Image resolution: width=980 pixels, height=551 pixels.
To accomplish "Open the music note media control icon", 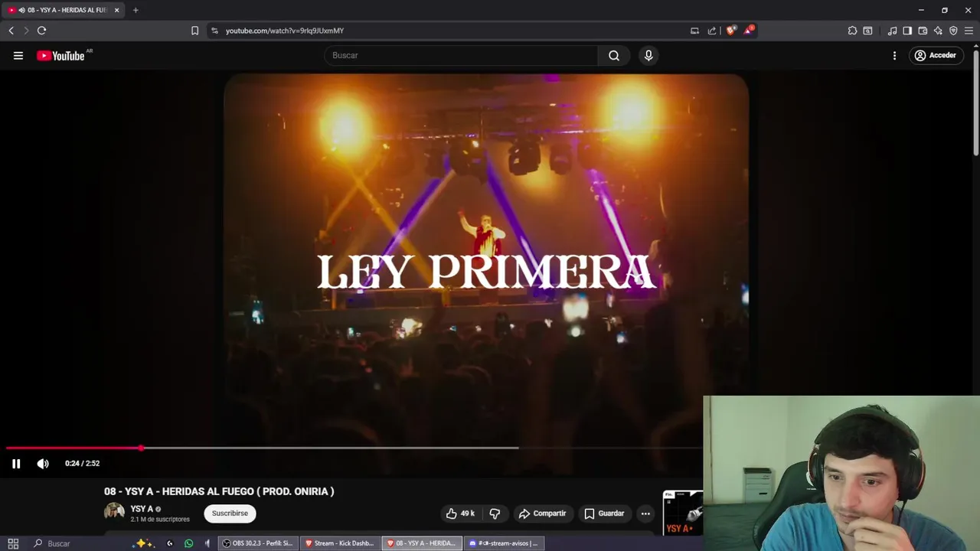I will coord(892,31).
